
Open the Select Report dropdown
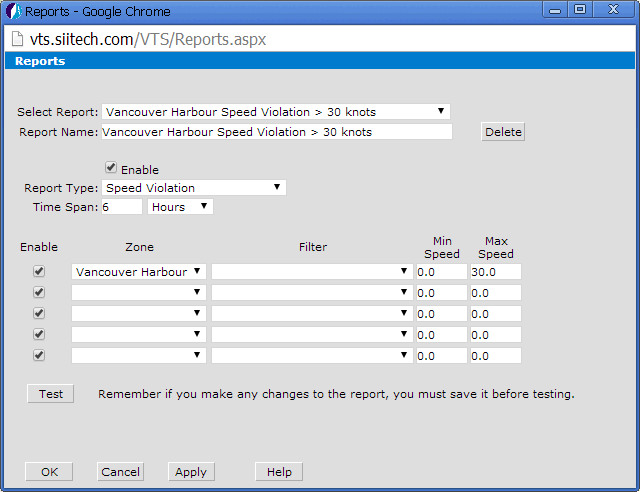pyautogui.click(x=275, y=111)
